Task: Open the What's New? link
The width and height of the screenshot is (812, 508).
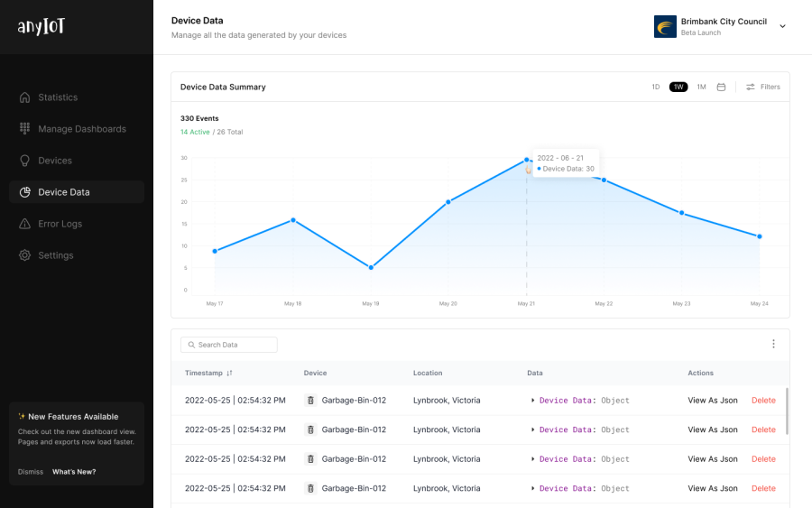Action: [x=74, y=472]
